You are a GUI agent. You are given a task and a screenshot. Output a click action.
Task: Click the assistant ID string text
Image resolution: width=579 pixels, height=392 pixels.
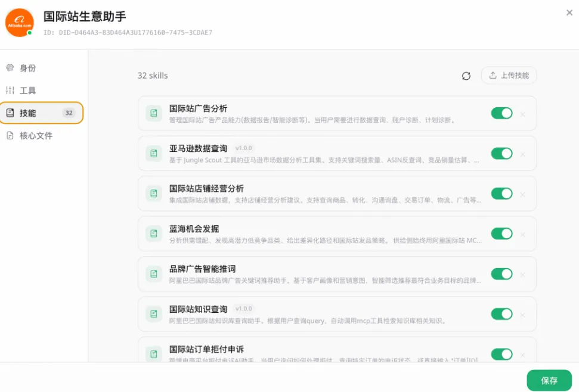pyautogui.click(x=128, y=32)
